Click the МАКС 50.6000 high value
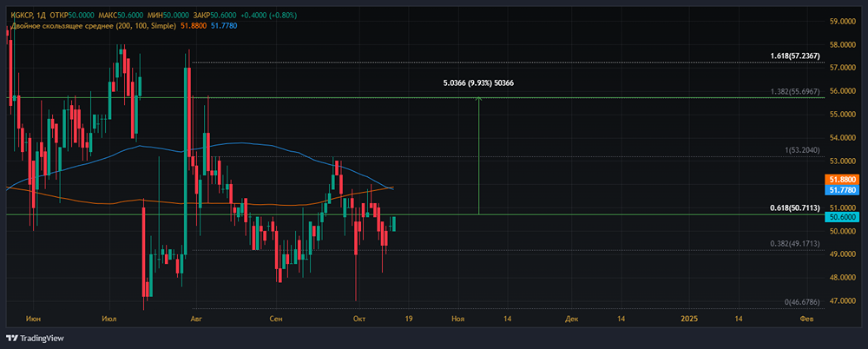868x349 pixels. point(121,16)
